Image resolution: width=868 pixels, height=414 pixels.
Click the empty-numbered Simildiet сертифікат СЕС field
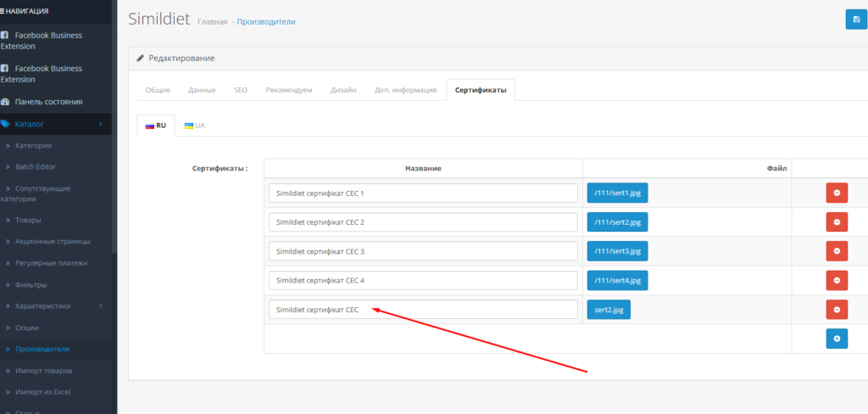coord(422,310)
